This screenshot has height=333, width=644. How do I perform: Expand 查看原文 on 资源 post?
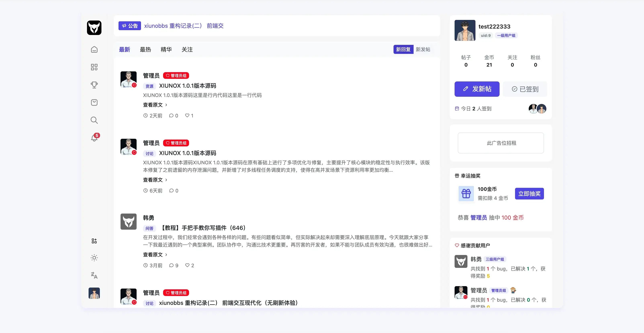coord(155,105)
